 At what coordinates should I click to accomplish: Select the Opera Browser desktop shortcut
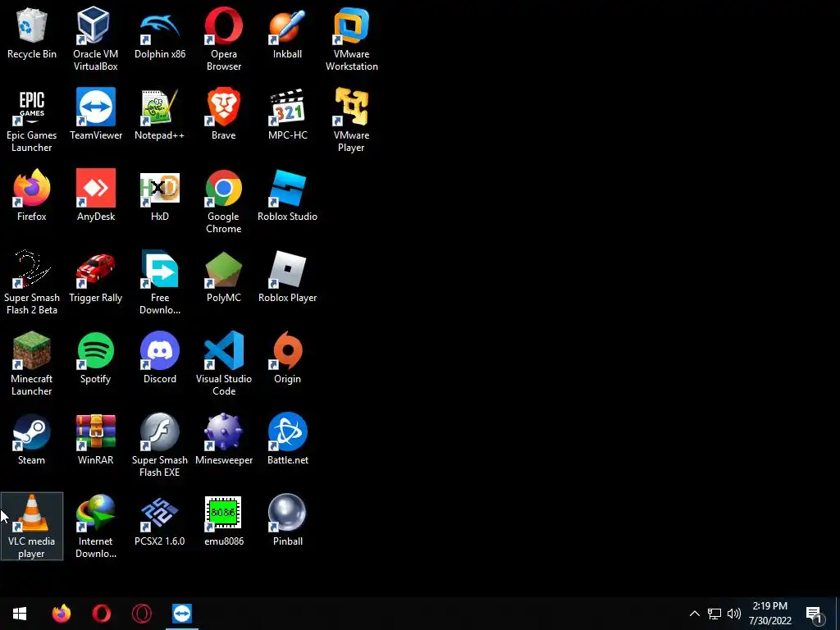tap(223, 39)
